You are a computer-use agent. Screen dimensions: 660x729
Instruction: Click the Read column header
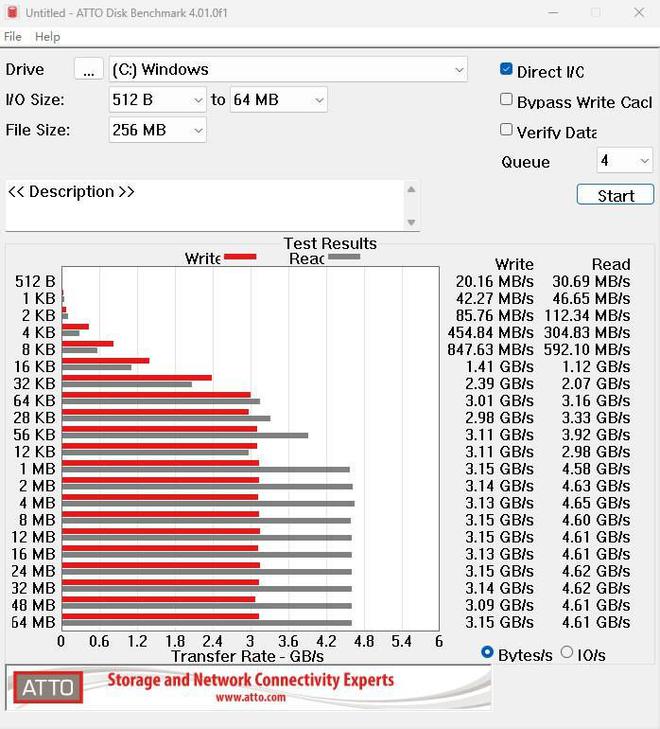[611, 265]
